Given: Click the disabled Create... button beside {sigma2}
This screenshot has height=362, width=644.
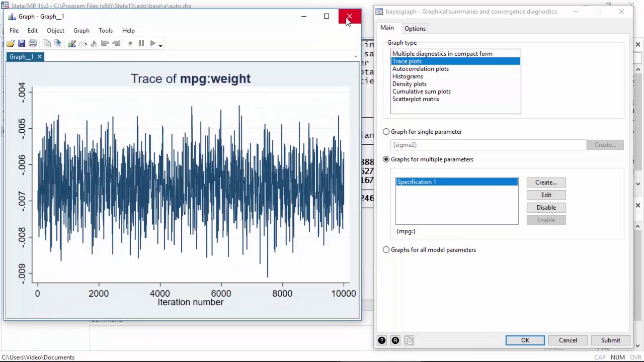Looking at the screenshot, I should (605, 145).
